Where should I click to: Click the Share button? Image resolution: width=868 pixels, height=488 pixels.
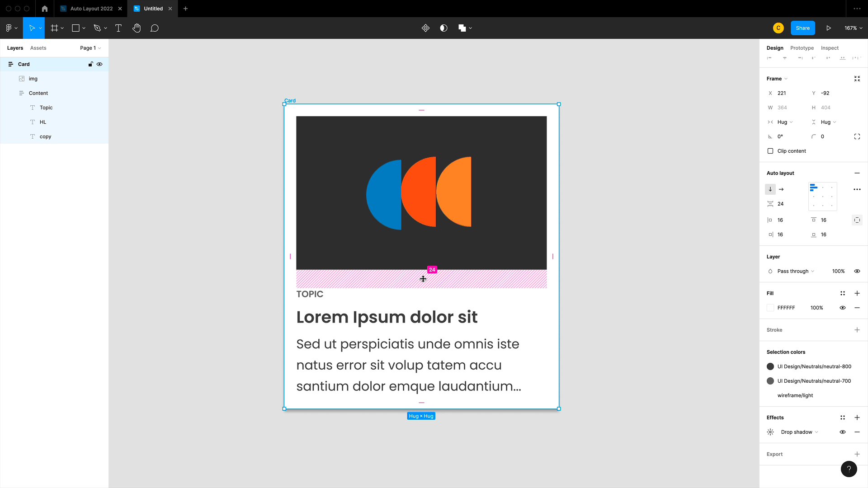[x=802, y=28]
